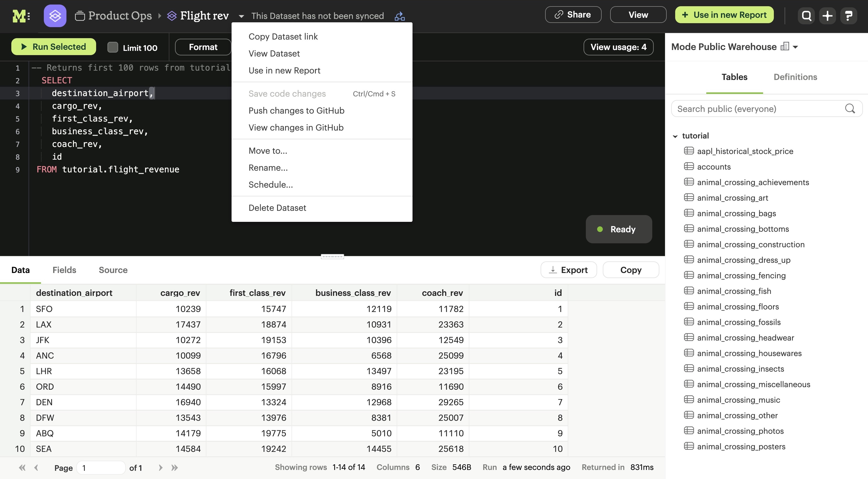
Task: Open search with the magnifier icon in the header
Action: (x=806, y=16)
